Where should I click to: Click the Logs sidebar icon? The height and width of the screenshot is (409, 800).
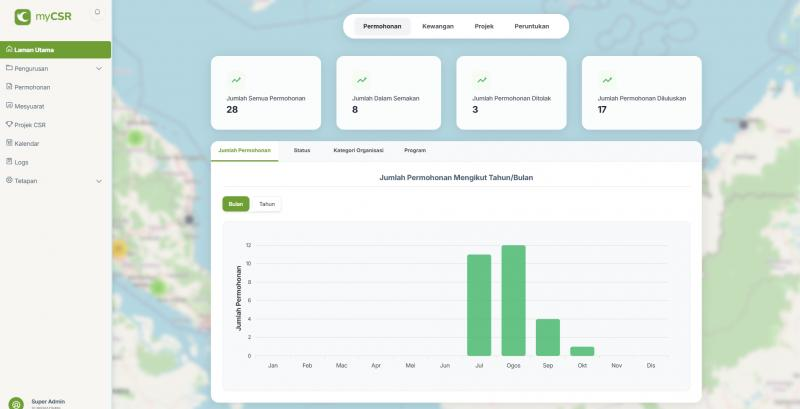[9, 162]
